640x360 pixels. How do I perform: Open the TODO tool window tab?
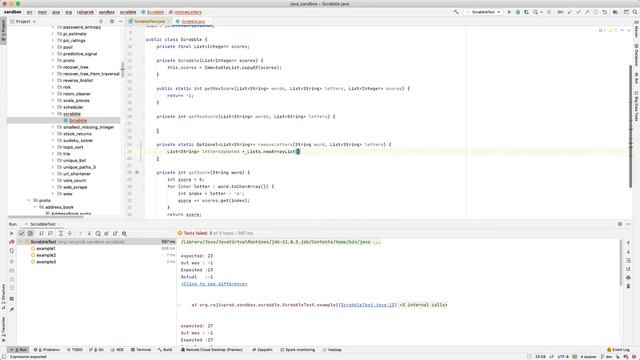(x=75, y=350)
